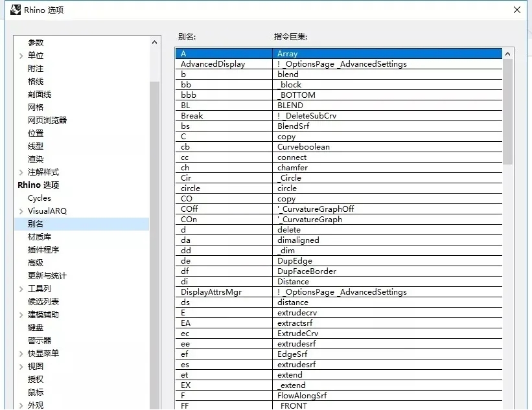Expand the 视图 node arrow
The image size is (532, 410).
tap(21, 367)
